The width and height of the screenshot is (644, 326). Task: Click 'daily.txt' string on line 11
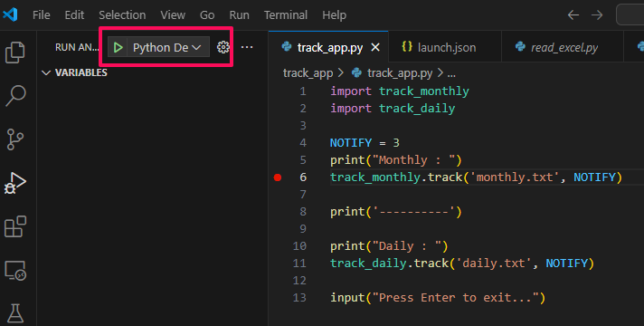[493, 264]
